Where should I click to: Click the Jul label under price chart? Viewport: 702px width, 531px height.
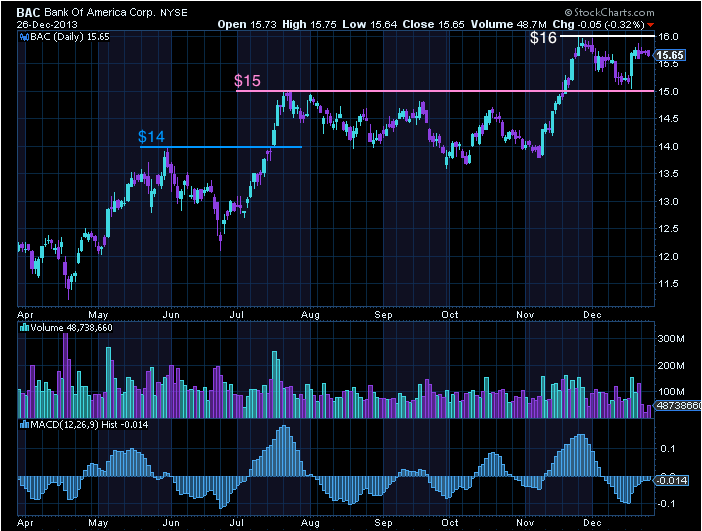coord(236,315)
